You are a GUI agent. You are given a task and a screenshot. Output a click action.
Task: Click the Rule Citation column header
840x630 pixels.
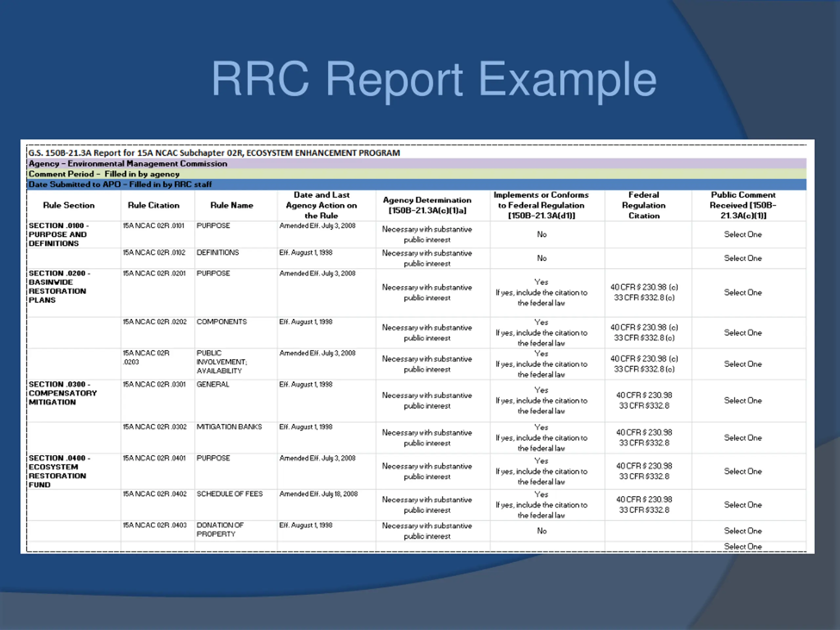154,205
